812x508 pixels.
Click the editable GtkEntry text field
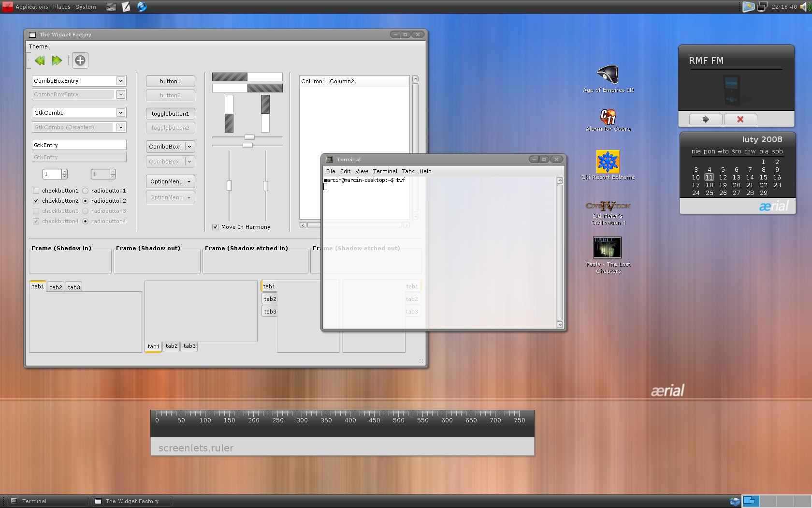(x=79, y=145)
